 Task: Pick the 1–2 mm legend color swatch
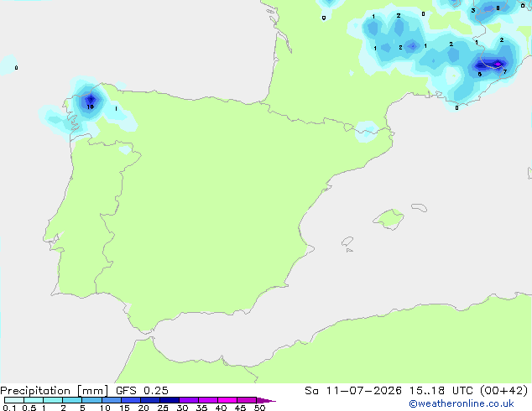click(x=53, y=400)
